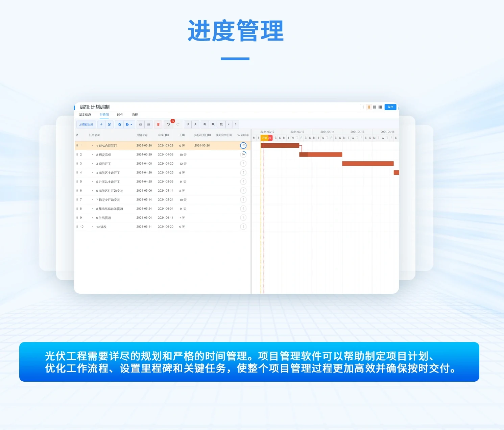Switch to the 甘特图 tab
504x430 pixels.
coord(104,115)
